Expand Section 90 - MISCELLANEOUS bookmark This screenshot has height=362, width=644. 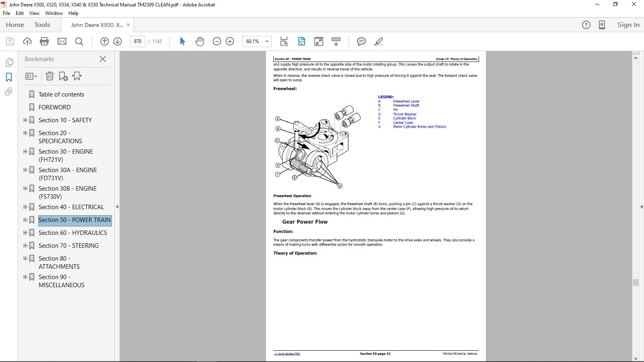coord(25,277)
